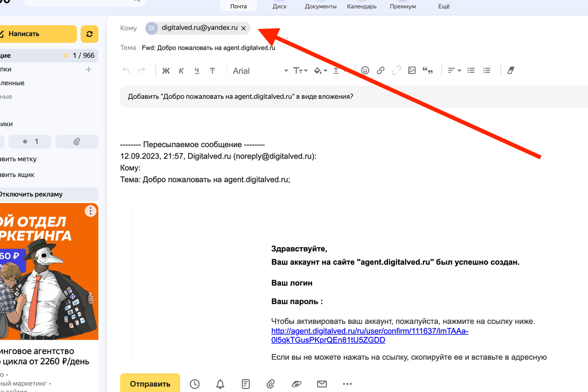
Task: Click the К italic formatting icon
Action: click(181, 71)
